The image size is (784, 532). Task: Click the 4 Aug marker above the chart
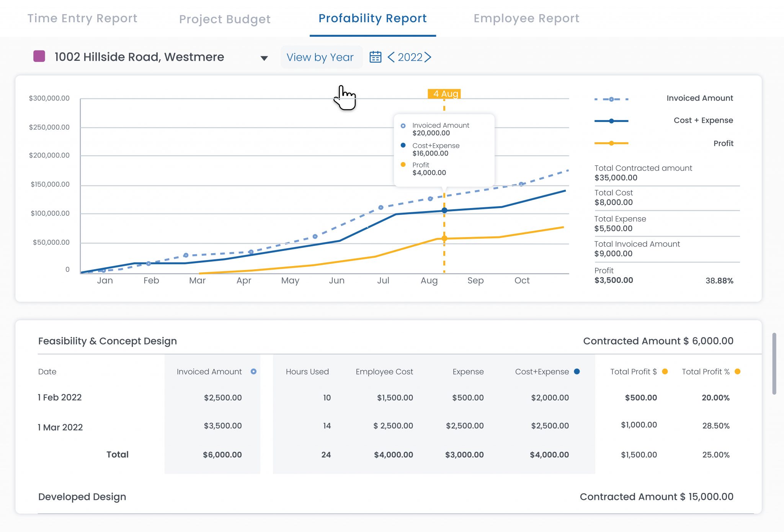444,93
